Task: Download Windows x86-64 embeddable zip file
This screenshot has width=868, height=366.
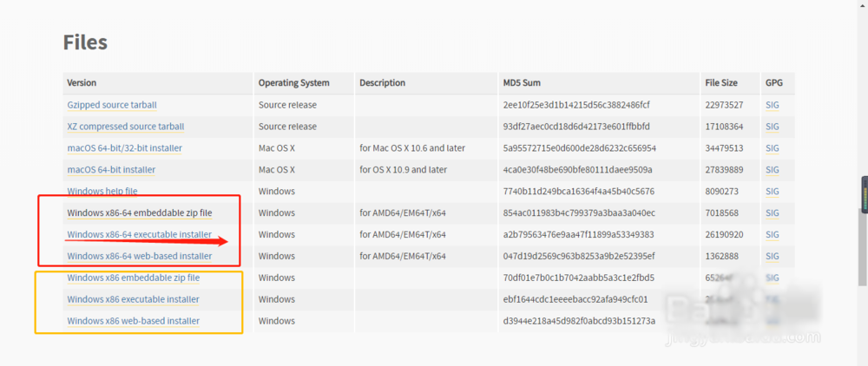Action: point(139,212)
